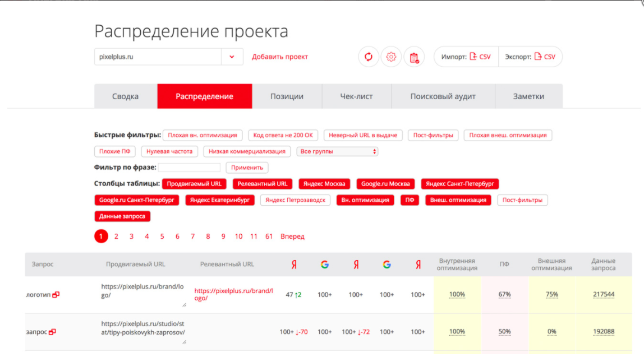The image size is (644, 362).
Task: Click the refresh project icon
Action: pos(369,57)
